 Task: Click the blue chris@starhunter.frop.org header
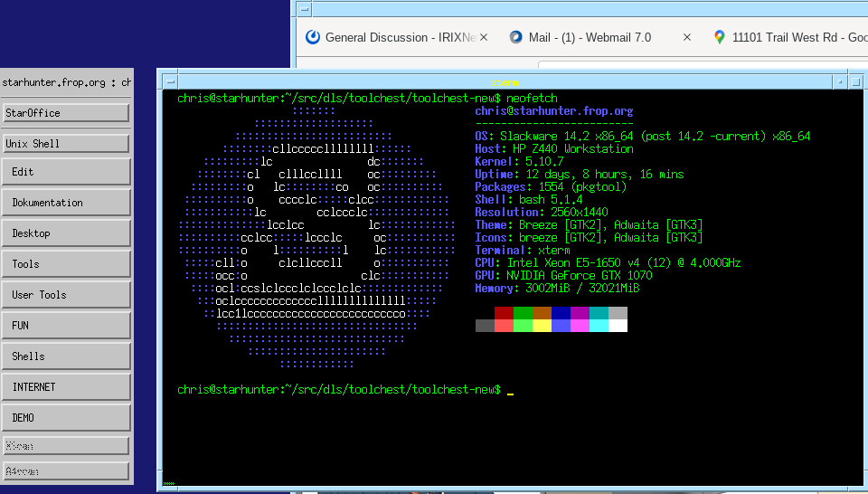pos(554,110)
